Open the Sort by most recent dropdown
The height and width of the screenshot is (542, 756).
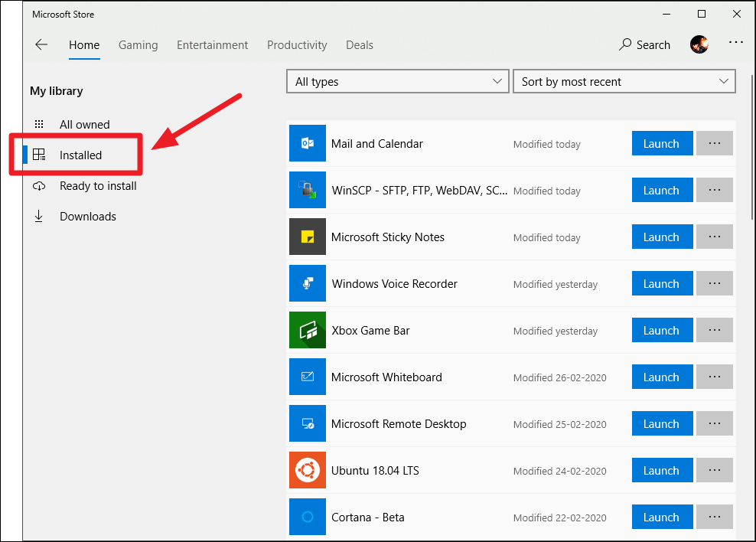click(x=624, y=81)
